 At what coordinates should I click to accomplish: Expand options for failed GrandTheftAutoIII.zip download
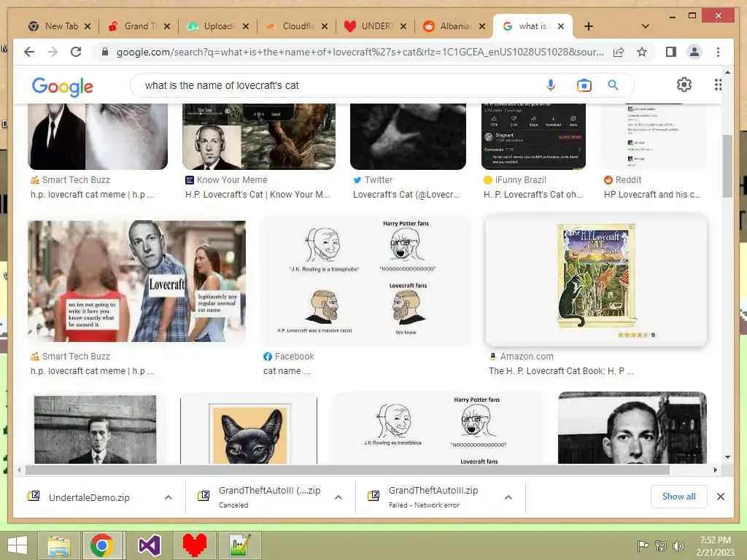pos(508,497)
